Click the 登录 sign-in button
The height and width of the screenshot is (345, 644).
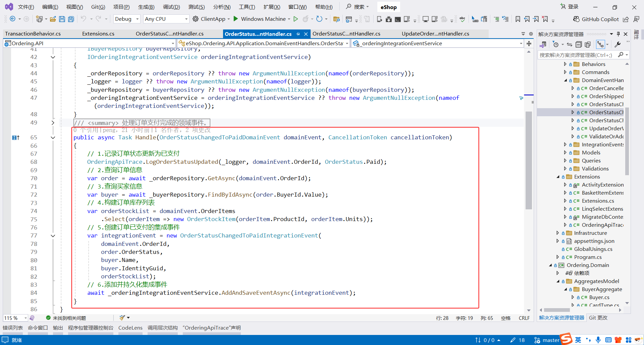[x=570, y=7]
